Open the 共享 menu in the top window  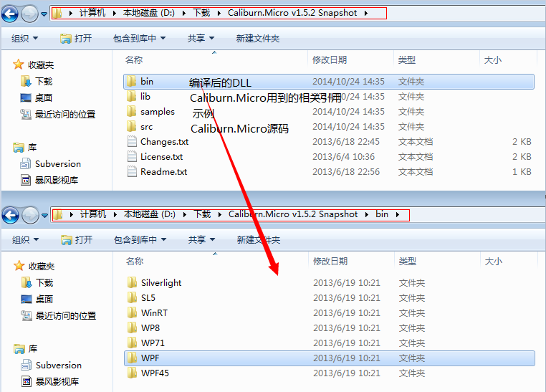click(201, 38)
